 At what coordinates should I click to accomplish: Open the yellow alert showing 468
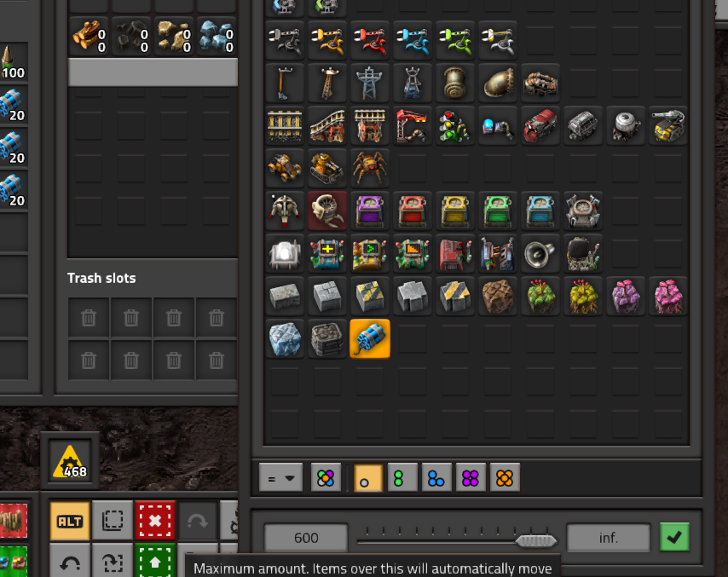70,462
